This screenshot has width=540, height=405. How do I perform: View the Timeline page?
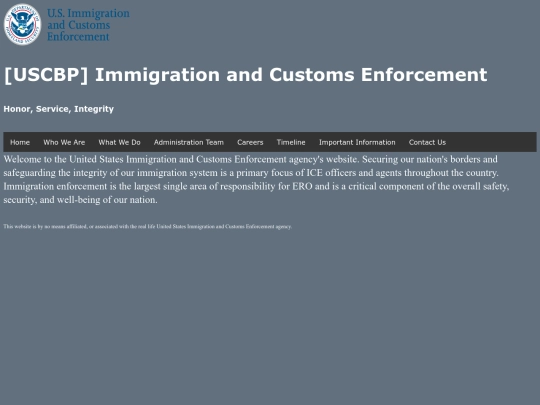(291, 142)
